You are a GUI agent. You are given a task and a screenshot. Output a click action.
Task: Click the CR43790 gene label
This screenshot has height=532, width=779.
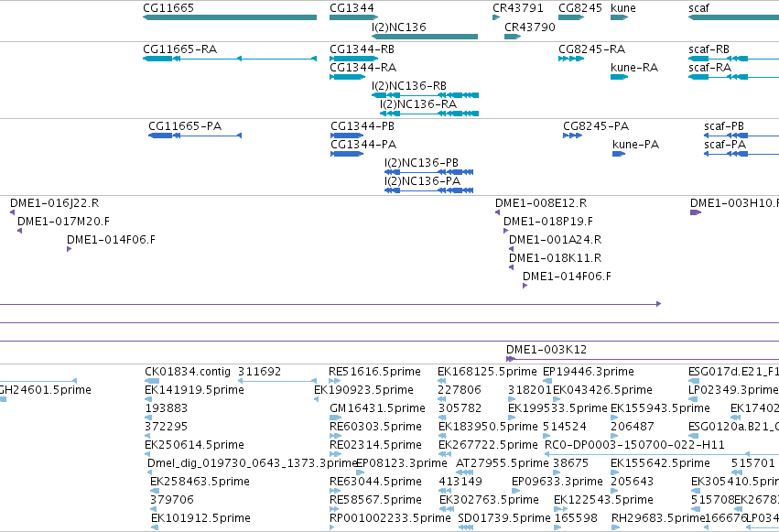(530, 27)
